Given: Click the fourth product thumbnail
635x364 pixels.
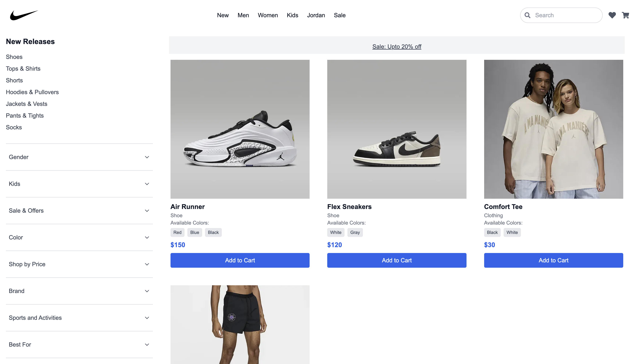Looking at the screenshot, I should tap(240, 325).
